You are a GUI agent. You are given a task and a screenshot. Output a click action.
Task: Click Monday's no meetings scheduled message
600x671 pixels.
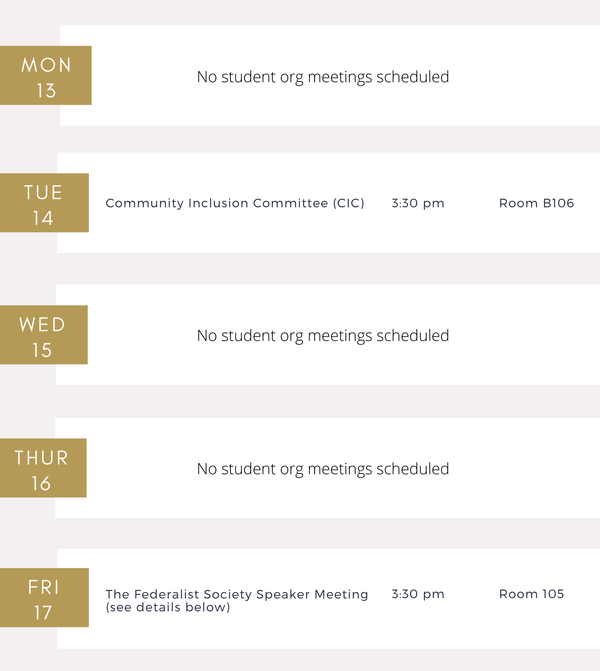coord(323,77)
